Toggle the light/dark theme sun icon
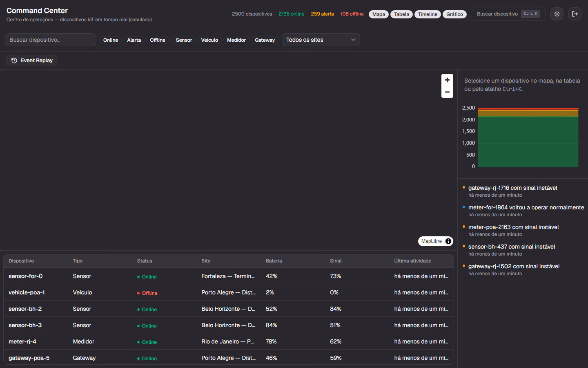This screenshot has width=588, height=368. click(557, 14)
